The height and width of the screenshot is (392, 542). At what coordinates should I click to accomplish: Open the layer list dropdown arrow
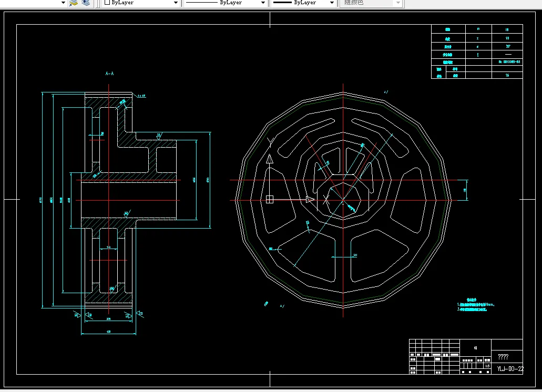(63, 3)
